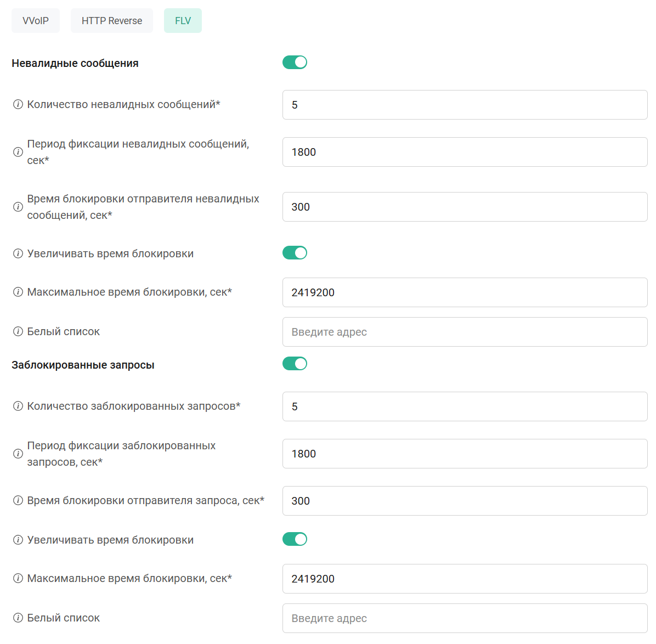Select the FLV tab
The height and width of the screenshot is (644, 656).
coord(183,21)
